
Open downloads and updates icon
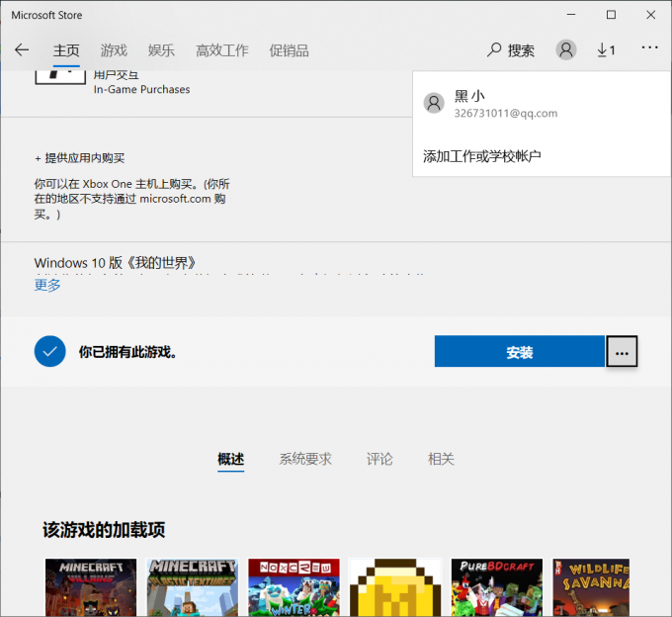(606, 50)
